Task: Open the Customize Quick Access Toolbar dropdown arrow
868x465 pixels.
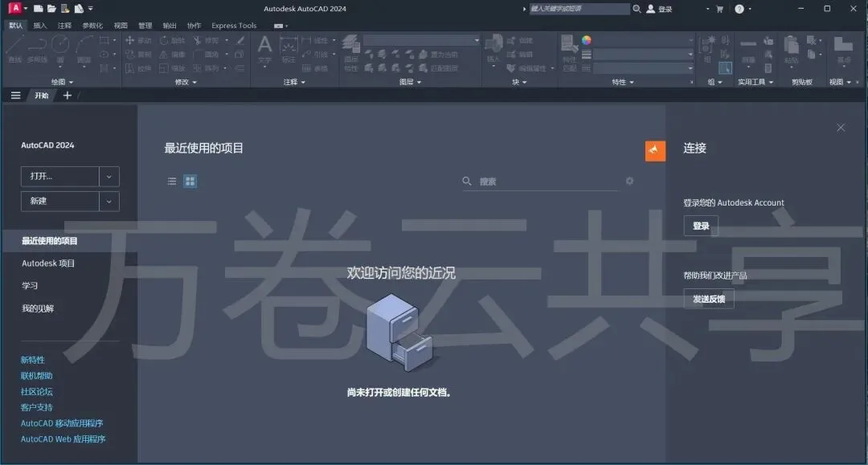Action: [91, 8]
